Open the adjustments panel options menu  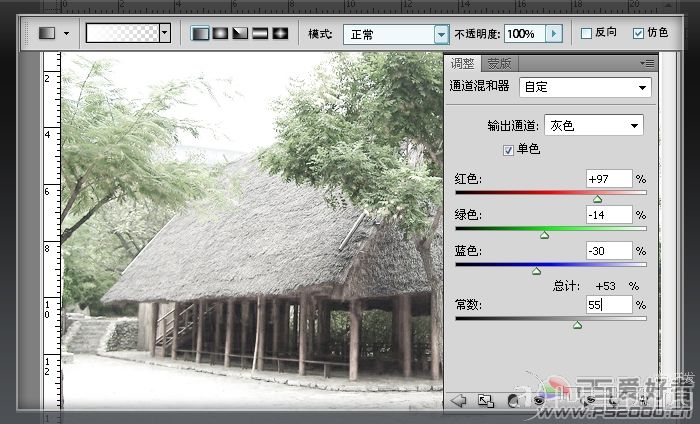click(x=647, y=63)
